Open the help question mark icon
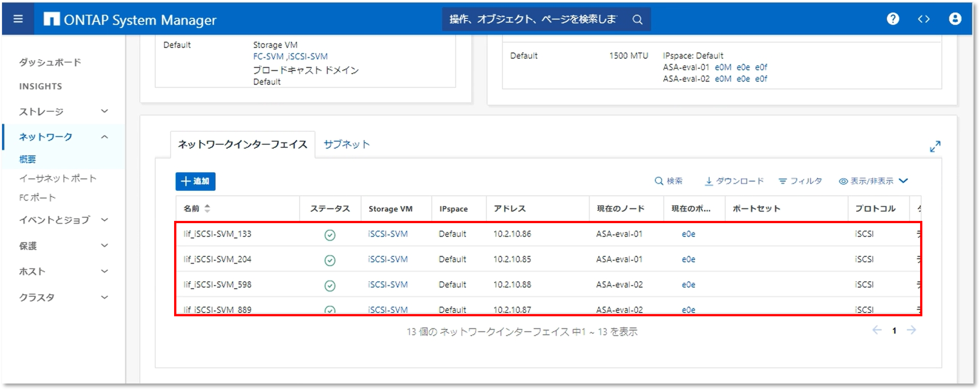Viewport: 980px width, 390px height. [892, 19]
